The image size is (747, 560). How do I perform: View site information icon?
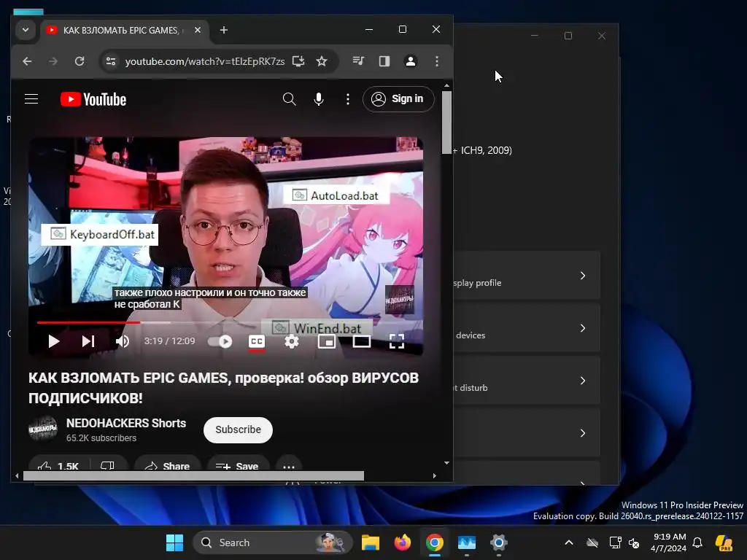click(111, 61)
